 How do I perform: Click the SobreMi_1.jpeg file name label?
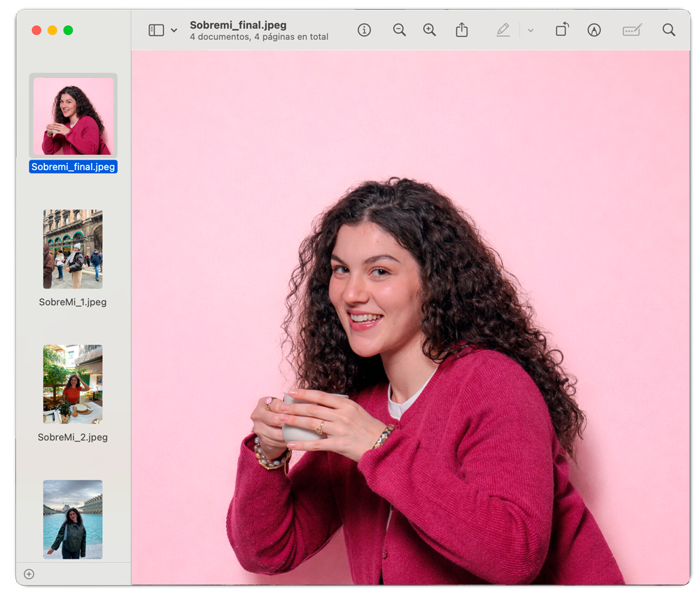[x=73, y=302]
